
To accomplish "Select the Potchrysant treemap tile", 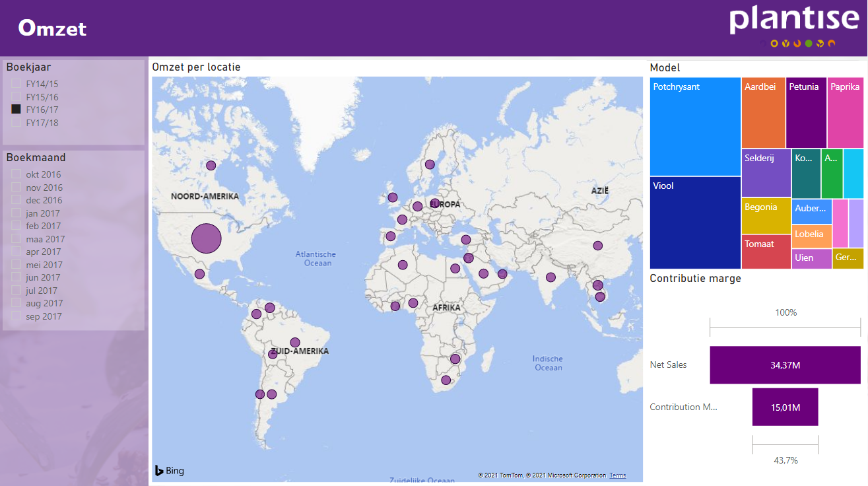I will (x=695, y=127).
